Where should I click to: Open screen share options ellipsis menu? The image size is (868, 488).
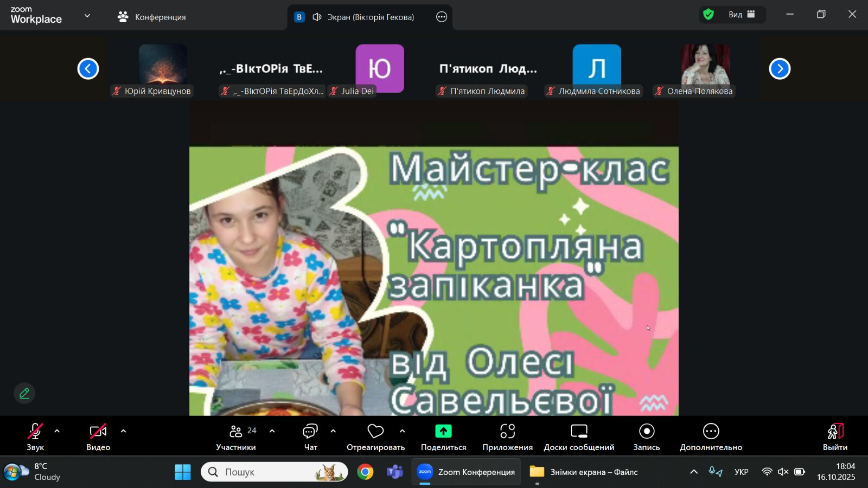click(442, 17)
